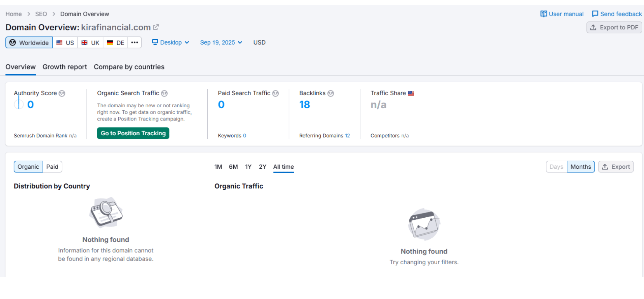The image size is (644, 299).
Task: Click the Export button for the chart
Action: 616,167
